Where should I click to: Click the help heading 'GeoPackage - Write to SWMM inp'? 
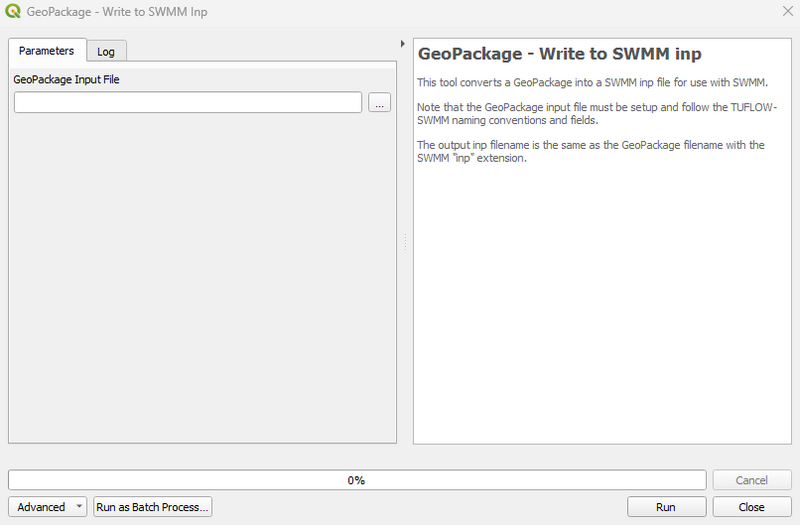tap(559, 54)
